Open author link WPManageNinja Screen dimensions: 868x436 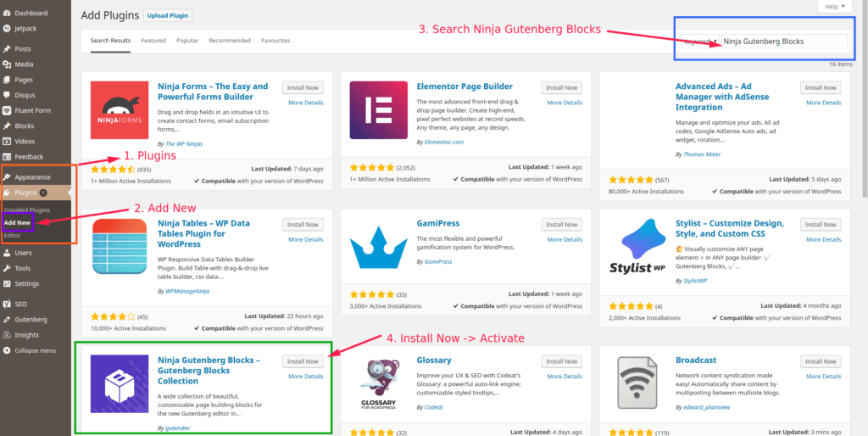pyautogui.click(x=187, y=291)
